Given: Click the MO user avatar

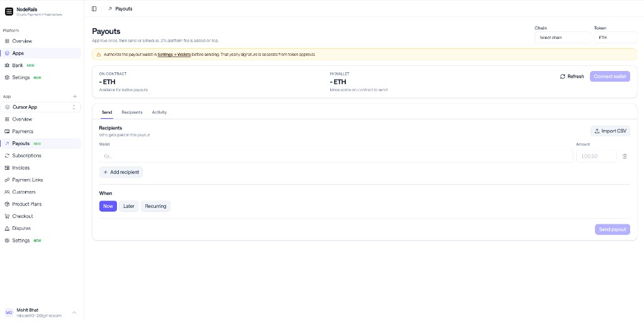Looking at the screenshot, I should 9,313.
